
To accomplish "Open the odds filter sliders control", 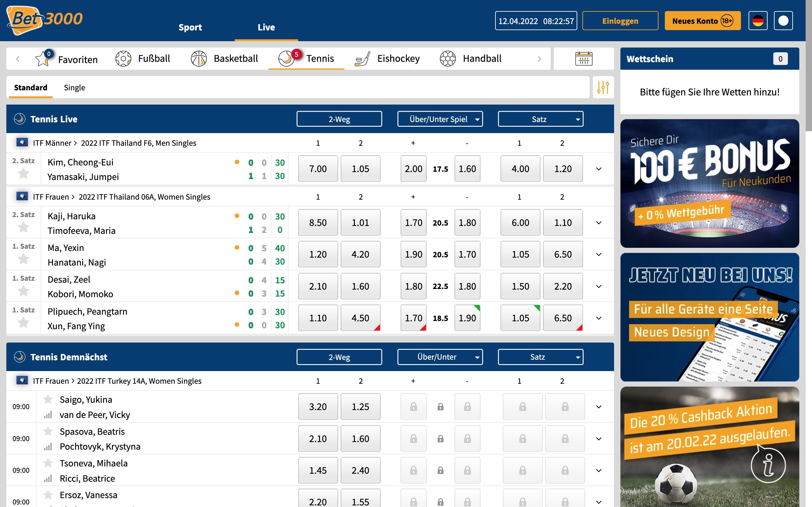I will point(603,87).
